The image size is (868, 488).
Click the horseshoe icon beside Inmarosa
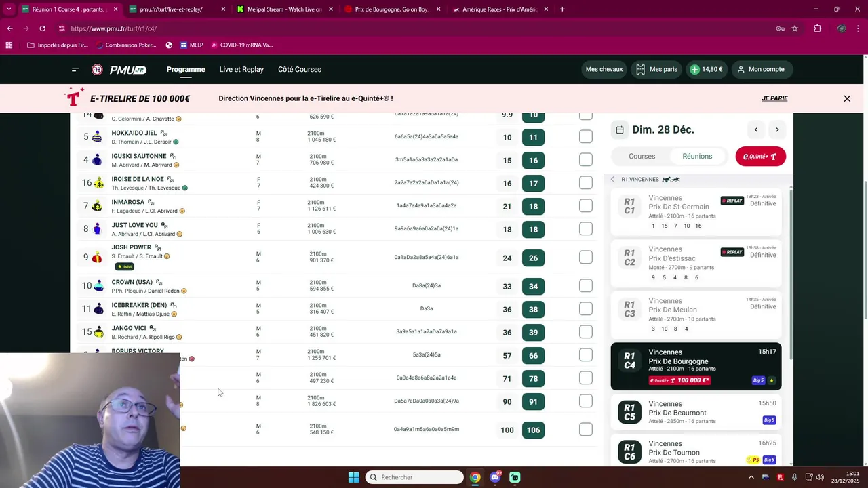(x=151, y=202)
